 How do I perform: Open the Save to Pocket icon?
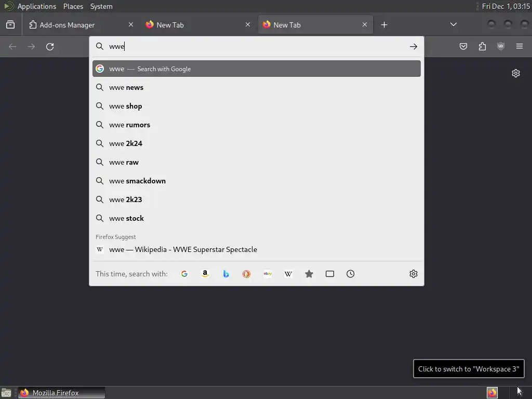(463, 46)
